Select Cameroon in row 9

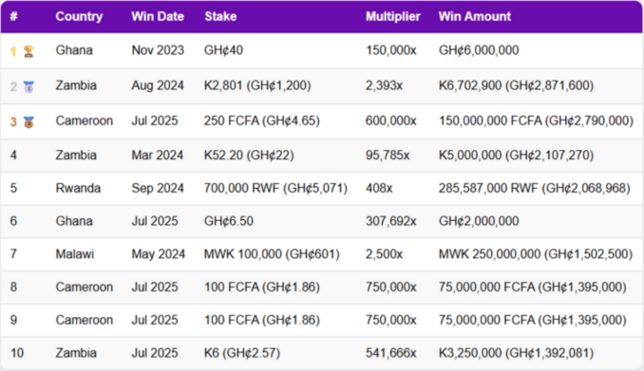coord(84,320)
